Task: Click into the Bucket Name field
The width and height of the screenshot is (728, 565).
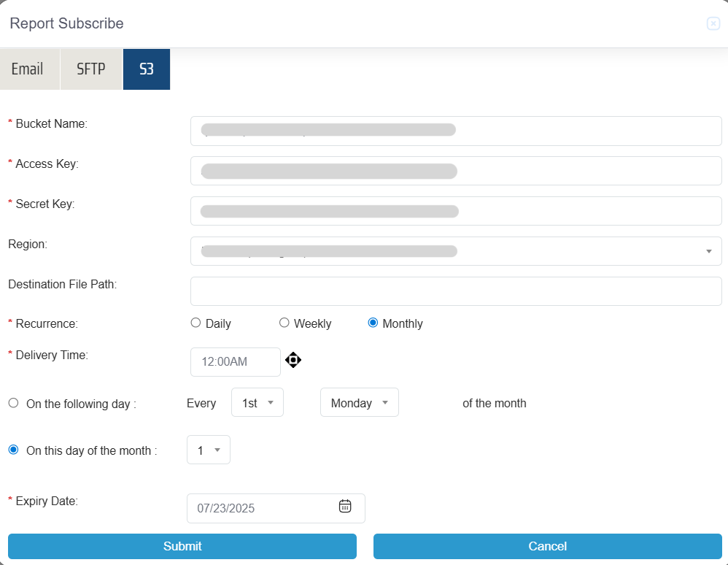Action: [455, 131]
